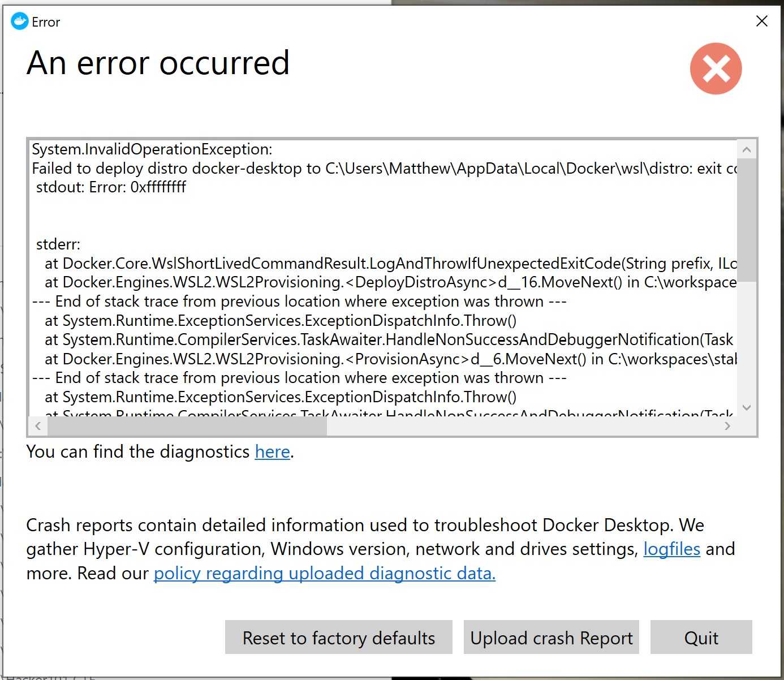This screenshot has height=680, width=784.
Task: Click the 'stderr:' line in error text
Action: tap(58, 244)
